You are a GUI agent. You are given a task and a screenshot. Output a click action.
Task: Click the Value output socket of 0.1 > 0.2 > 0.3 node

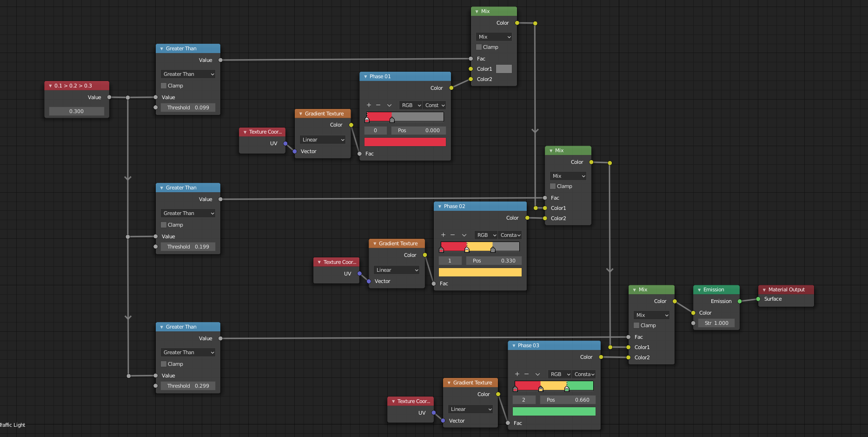(x=109, y=97)
